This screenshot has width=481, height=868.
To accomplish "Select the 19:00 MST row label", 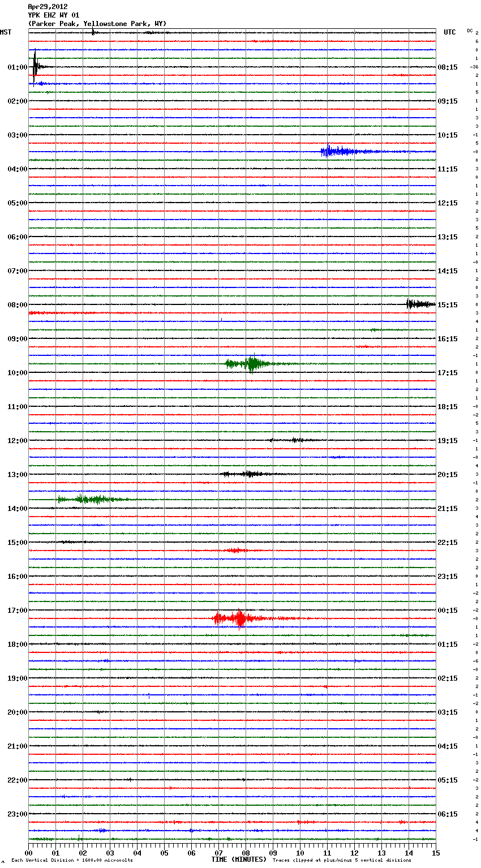I will click(x=18, y=678).
